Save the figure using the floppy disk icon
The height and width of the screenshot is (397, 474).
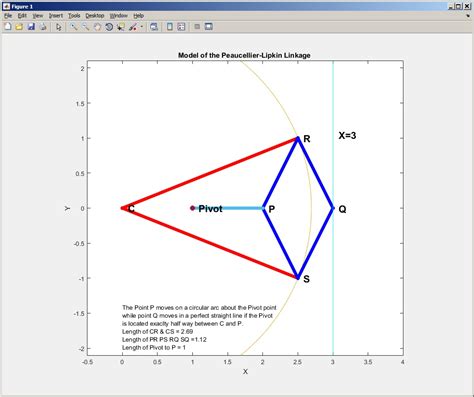point(31,27)
